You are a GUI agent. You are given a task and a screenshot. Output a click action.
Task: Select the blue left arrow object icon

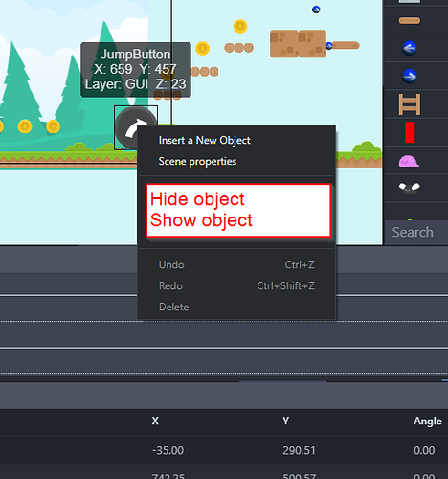(x=410, y=48)
